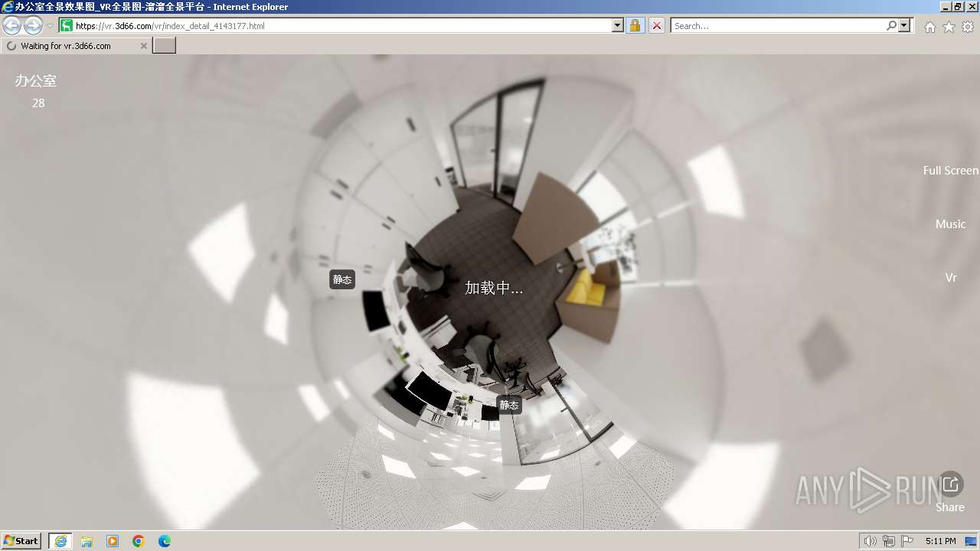This screenshot has height=551, width=980.
Task: Click the Share label
Action: 950,507
